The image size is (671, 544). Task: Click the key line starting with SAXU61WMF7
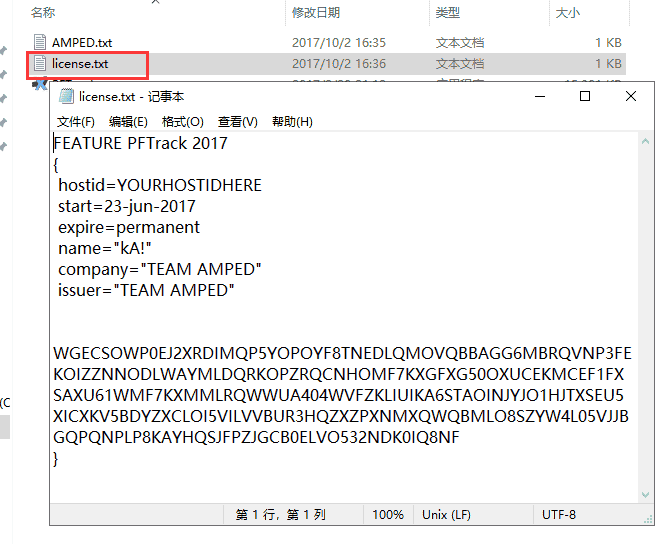pyautogui.click(x=338, y=395)
